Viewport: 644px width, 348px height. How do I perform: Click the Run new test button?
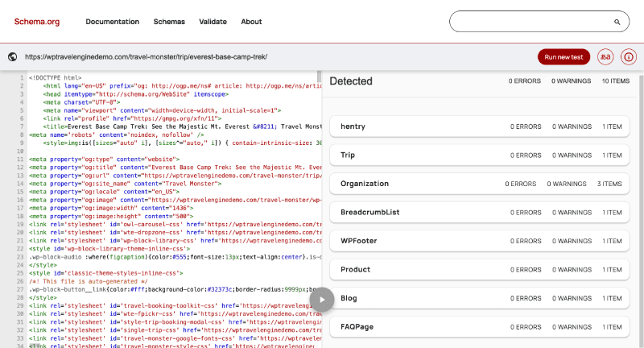(x=563, y=56)
